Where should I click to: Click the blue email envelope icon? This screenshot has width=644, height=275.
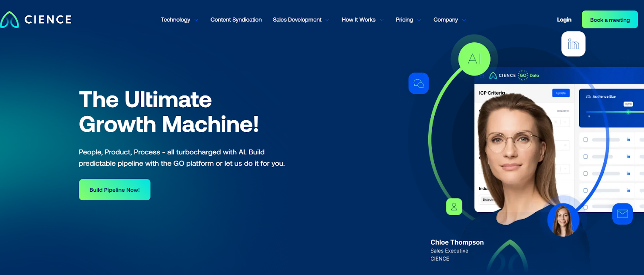coord(622,213)
